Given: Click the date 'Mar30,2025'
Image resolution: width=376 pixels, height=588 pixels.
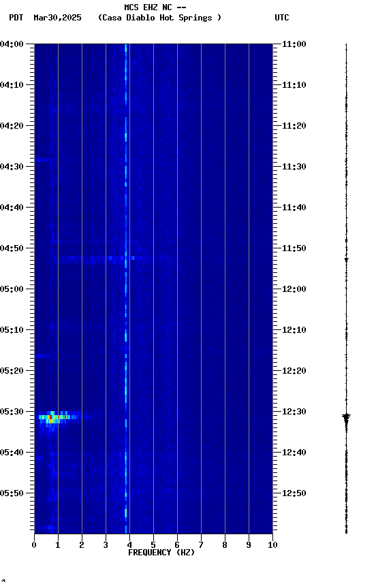Looking at the screenshot, I should pos(57,18).
